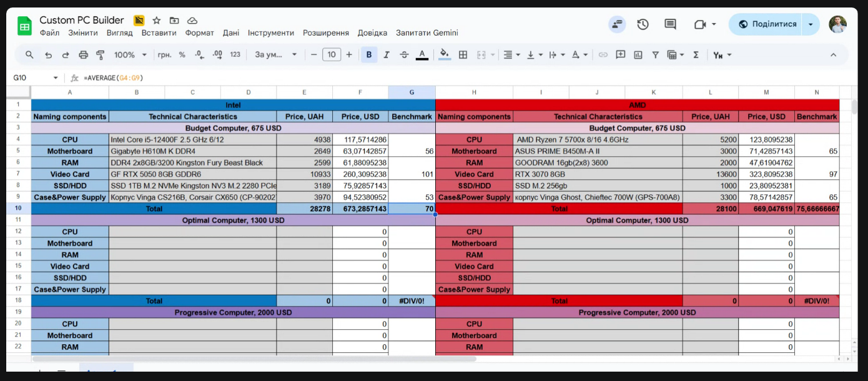868x381 pixels.
Task: Open the Дані menu
Action: pos(231,33)
